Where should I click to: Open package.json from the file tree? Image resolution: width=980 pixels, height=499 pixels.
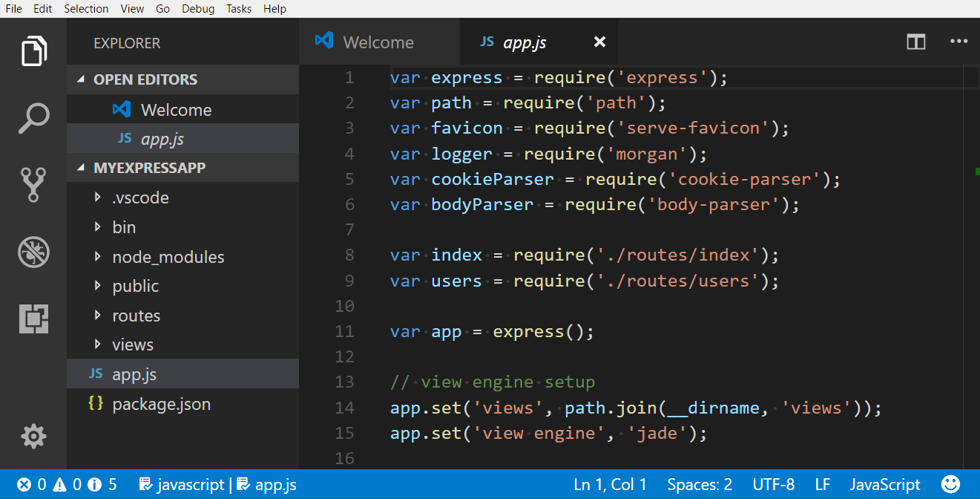[x=161, y=404]
